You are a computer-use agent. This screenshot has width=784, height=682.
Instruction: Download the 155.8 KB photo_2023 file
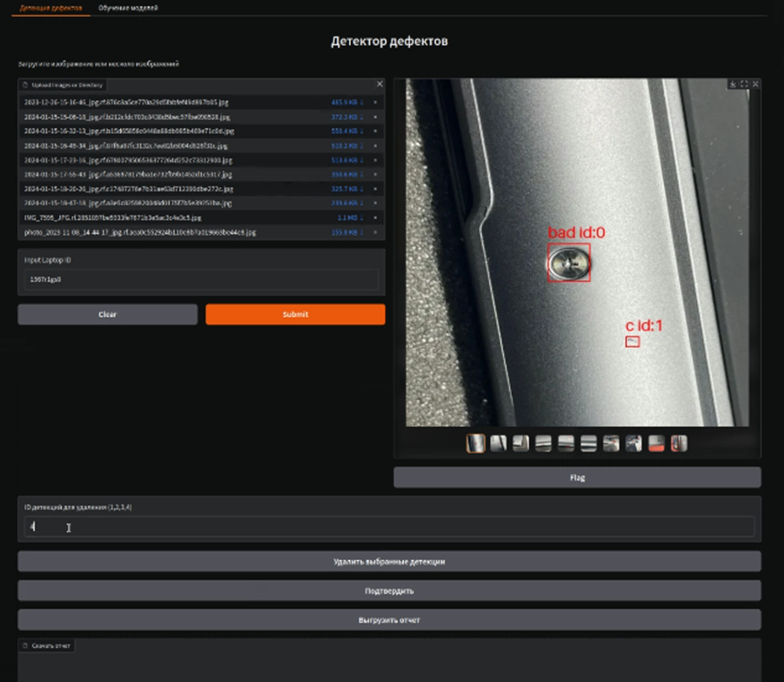coord(347,232)
